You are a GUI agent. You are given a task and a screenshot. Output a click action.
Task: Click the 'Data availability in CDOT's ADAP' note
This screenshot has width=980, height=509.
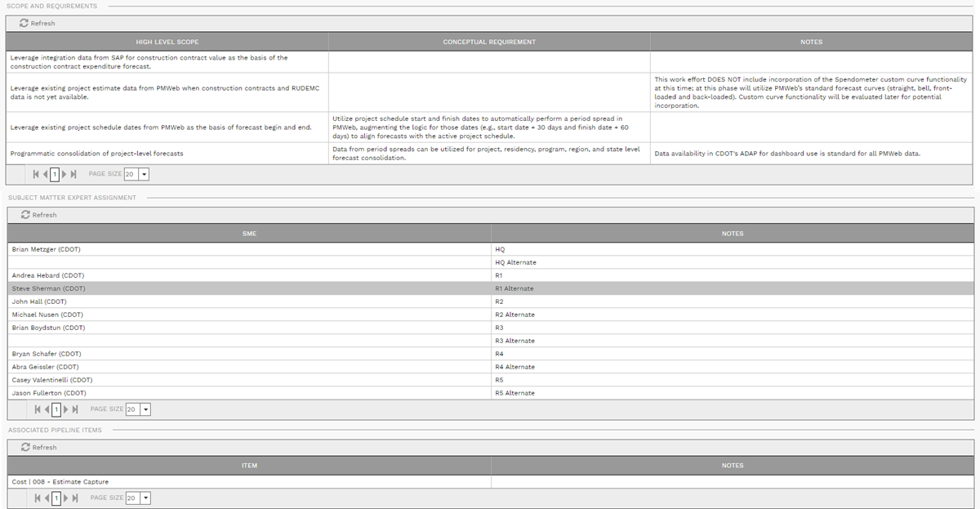[812, 154]
